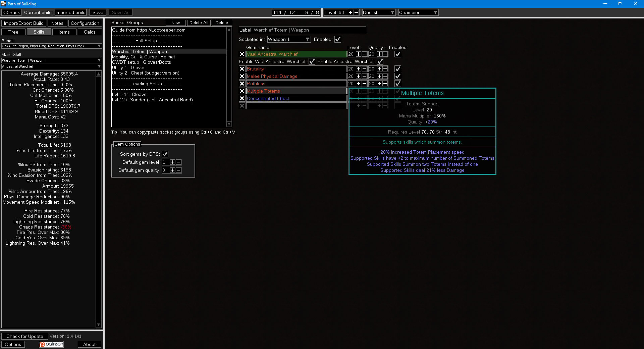
Task: Increase character level with plus button
Action: tap(351, 12)
